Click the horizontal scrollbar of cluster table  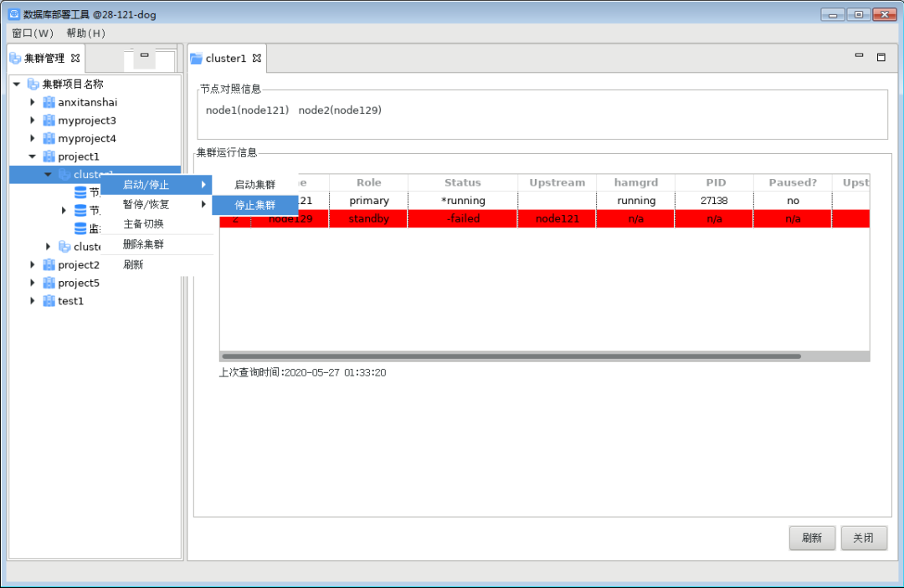pyautogui.click(x=511, y=356)
